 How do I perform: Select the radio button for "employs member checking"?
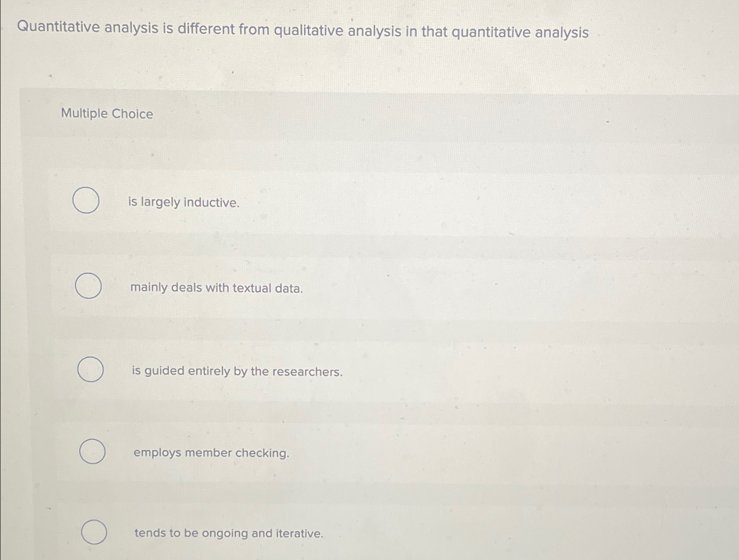(x=92, y=451)
